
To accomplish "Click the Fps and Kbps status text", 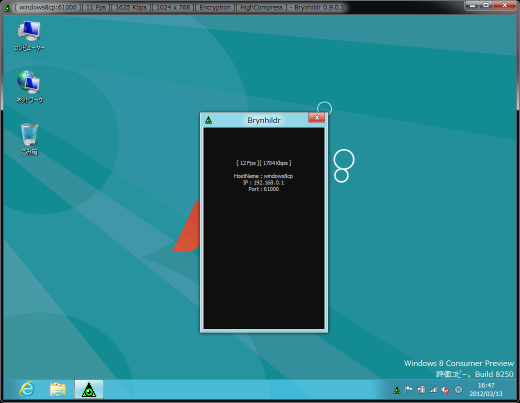I will (x=264, y=163).
